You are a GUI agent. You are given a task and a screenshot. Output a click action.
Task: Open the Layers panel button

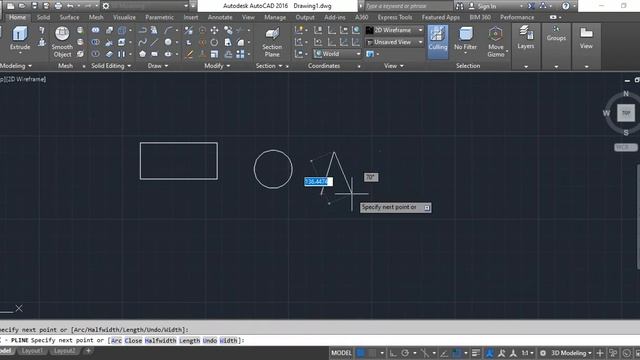pyautogui.click(x=526, y=38)
